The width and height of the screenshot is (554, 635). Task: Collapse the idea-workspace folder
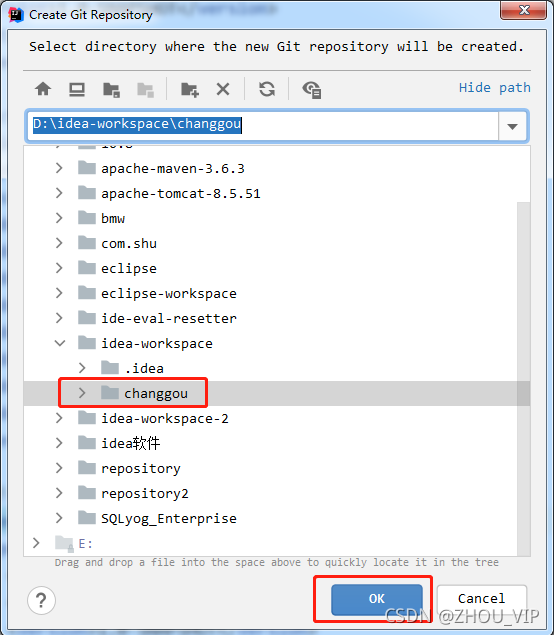pos(60,343)
